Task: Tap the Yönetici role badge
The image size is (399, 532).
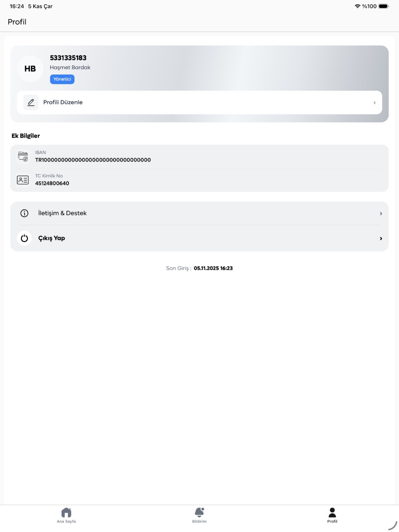Action: click(62, 79)
